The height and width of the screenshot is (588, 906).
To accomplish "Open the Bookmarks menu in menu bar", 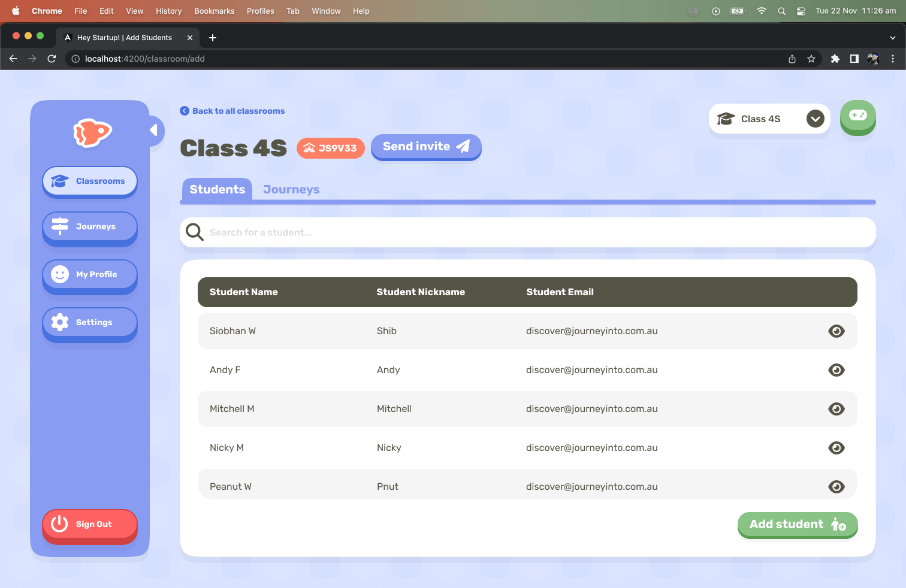I will pyautogui.click(x=214, y=11).
